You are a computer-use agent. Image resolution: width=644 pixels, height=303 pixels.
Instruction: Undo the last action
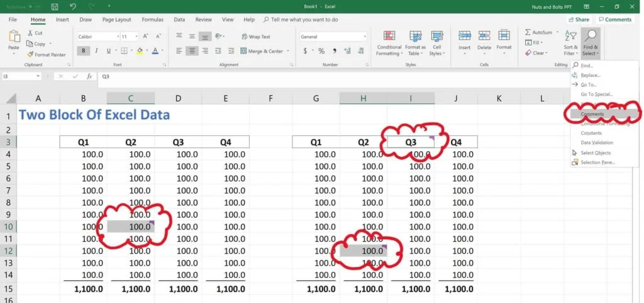(73, 6)
